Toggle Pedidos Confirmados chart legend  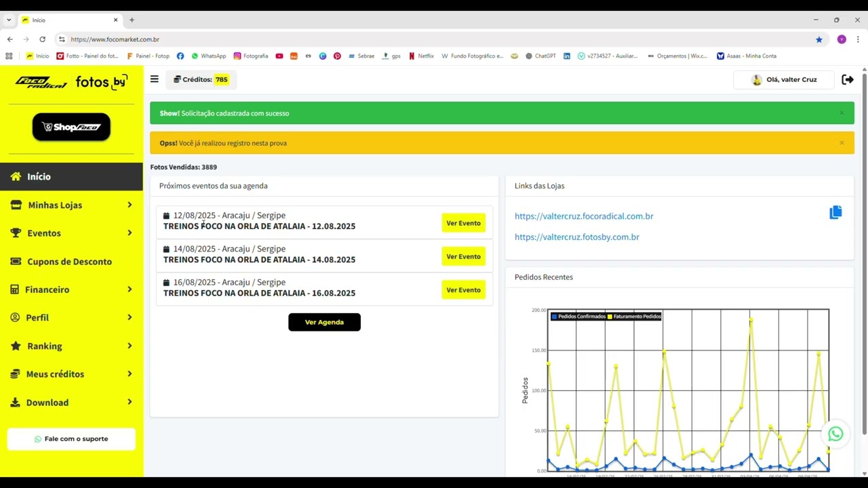click(578, 317)
